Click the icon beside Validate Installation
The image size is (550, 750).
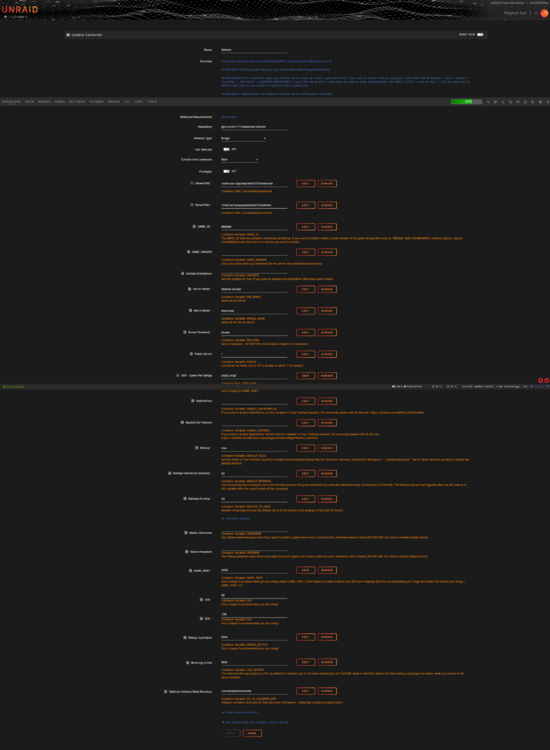pos(182,273)
